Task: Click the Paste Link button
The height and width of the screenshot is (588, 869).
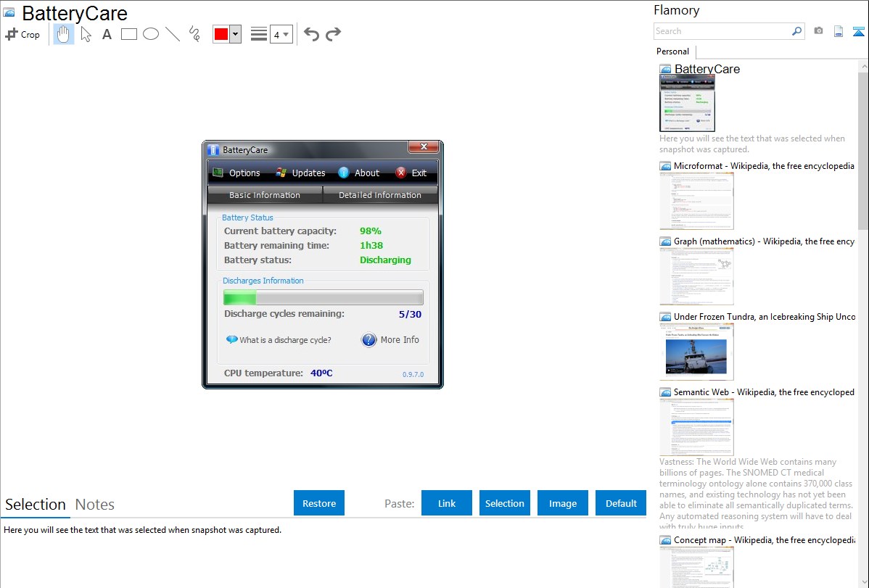Action: (x=447, y=503)
